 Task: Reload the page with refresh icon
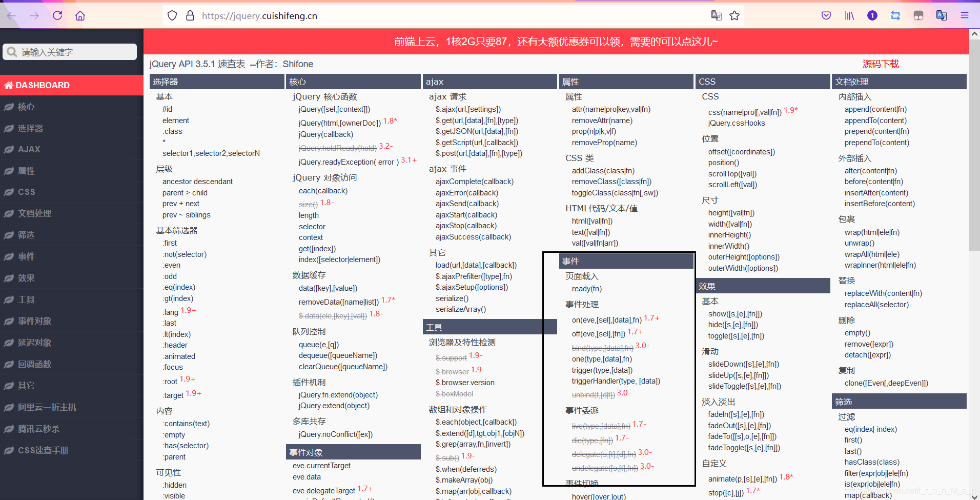tap(57, 15)
